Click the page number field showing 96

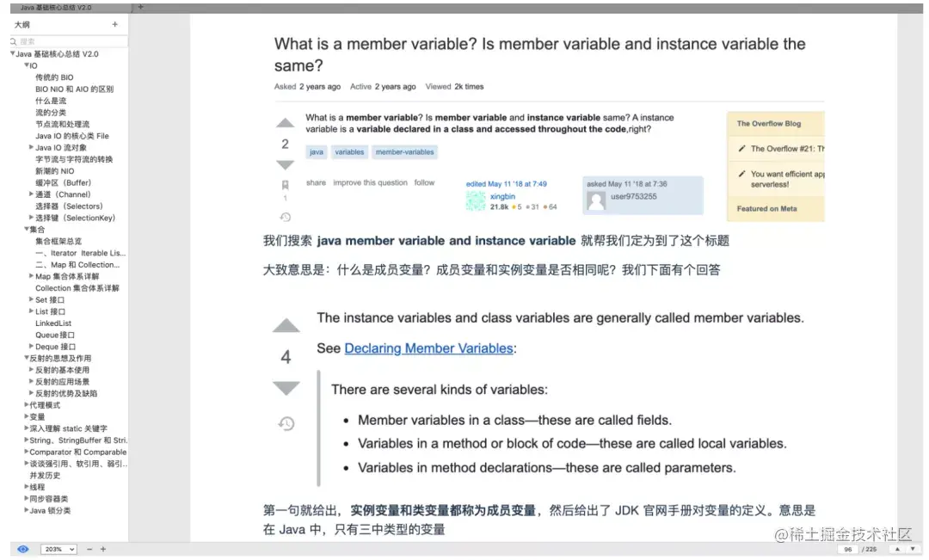[847, 548]
